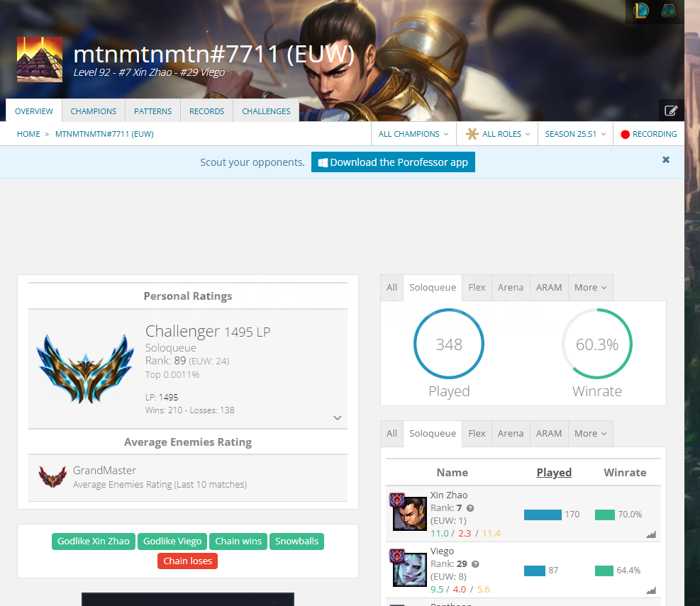Select Arena tab above the Winrate circle

pos(511,287)
